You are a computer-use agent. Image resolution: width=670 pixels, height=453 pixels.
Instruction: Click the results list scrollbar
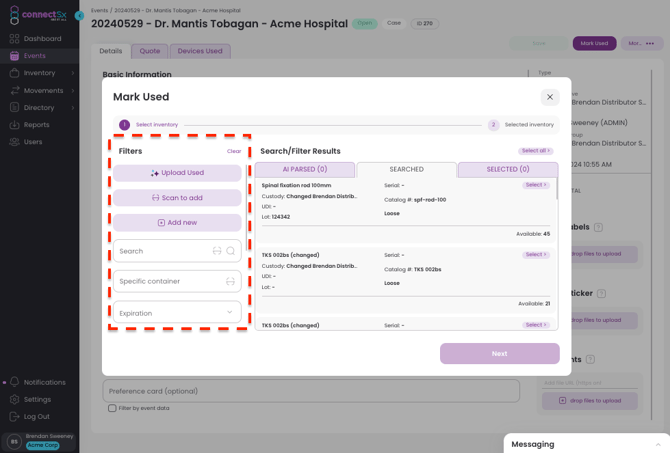(x=556, y=188)
